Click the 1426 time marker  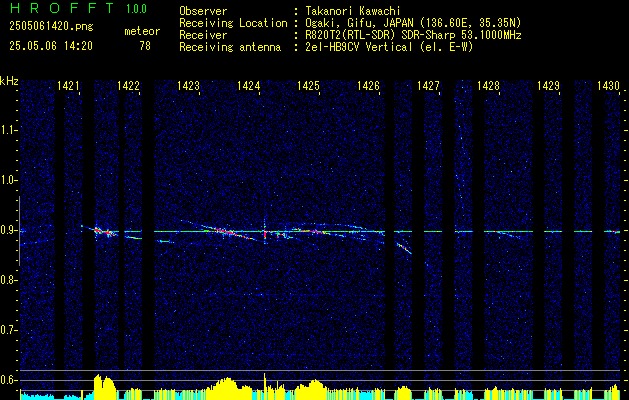(368, 85)
